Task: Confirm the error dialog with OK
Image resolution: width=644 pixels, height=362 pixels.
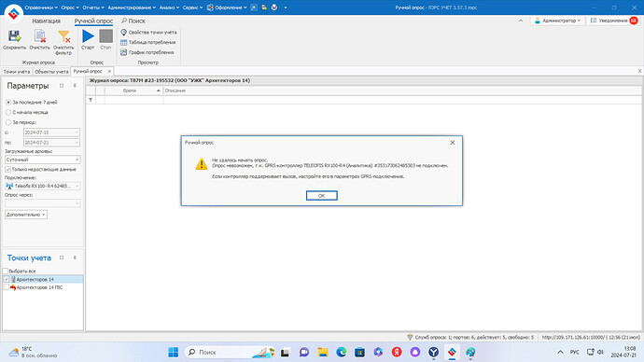Action: [322, 196]
